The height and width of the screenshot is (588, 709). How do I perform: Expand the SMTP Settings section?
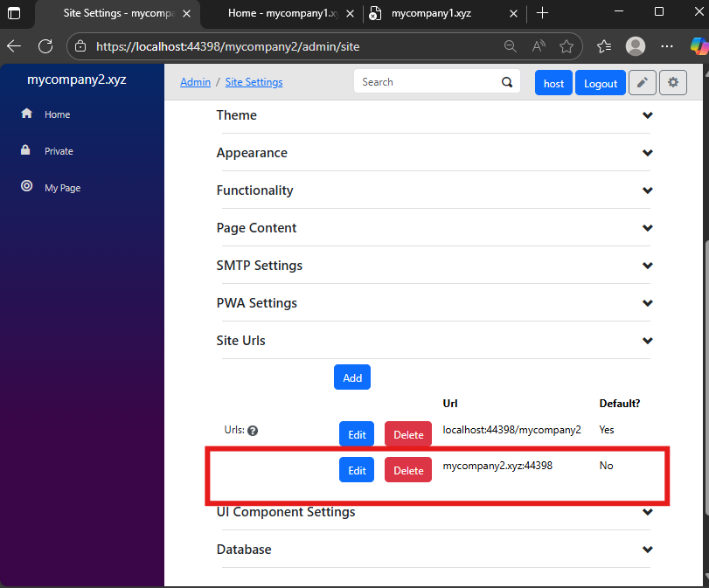(647, 266)
